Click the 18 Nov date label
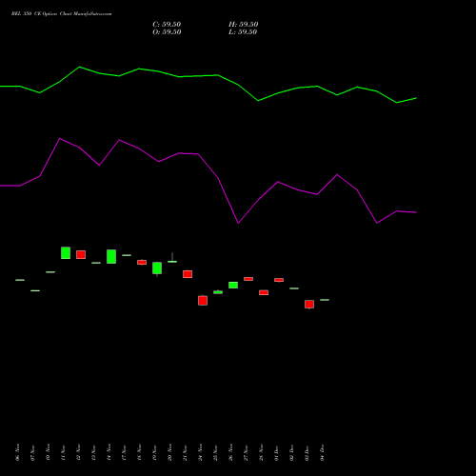 point(139,452)
